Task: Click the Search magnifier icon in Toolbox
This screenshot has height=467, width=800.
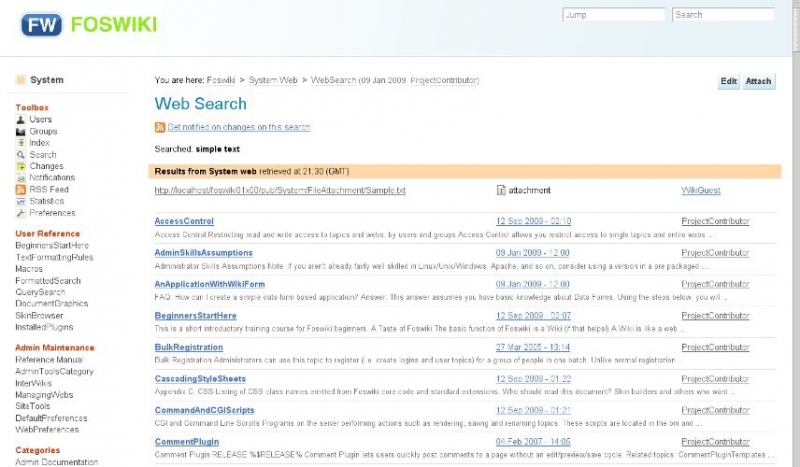Action: (20, 155)
